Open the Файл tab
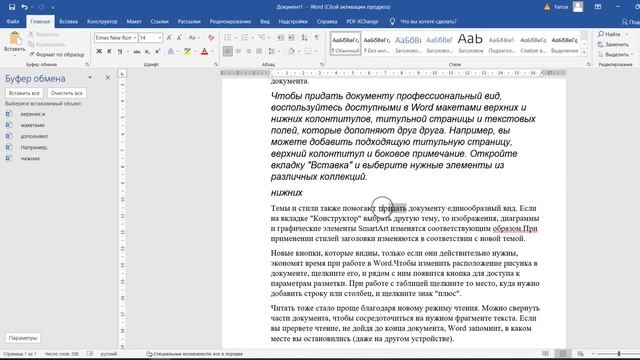Image resolution: width=640 pixels, height=360 pixels. click(x=13, y=21)
